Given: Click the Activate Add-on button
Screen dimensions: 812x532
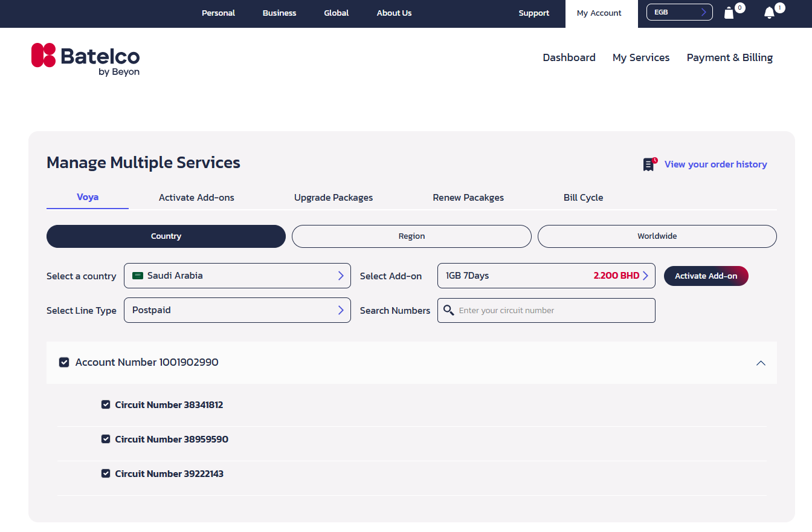Looking at the screenshot, I should tap(706, 276).
